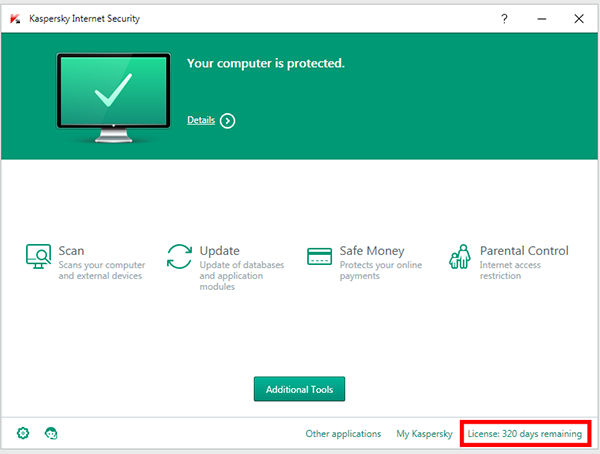Open the Other applications link
The image size is (600, 454).
343,434
